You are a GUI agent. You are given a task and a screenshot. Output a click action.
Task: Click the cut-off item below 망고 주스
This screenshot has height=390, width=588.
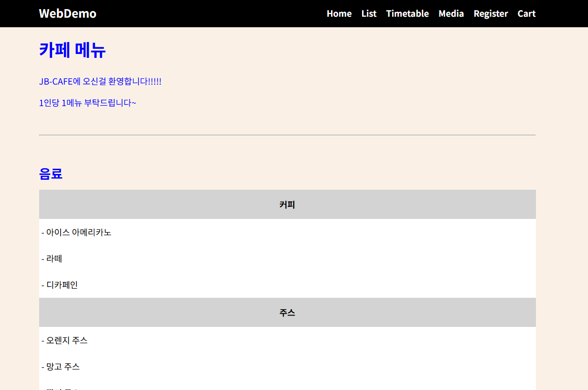(61, 388)
